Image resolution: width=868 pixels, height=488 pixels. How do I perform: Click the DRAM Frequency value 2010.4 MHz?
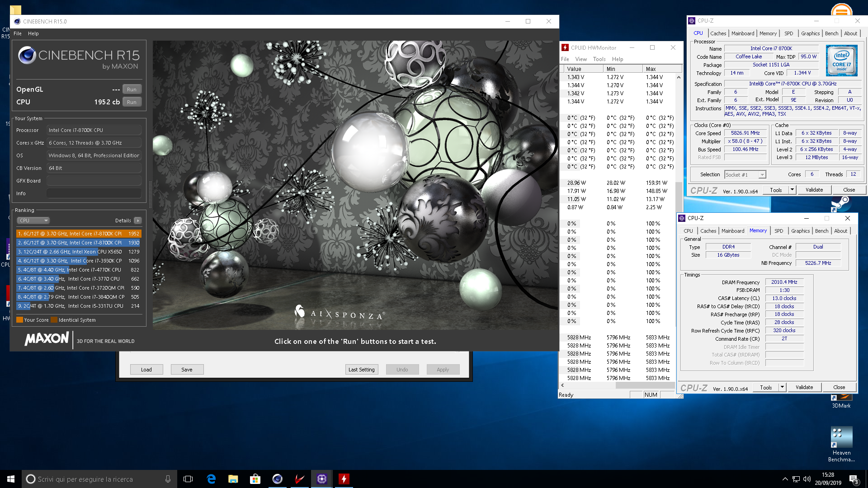point(784,282)
